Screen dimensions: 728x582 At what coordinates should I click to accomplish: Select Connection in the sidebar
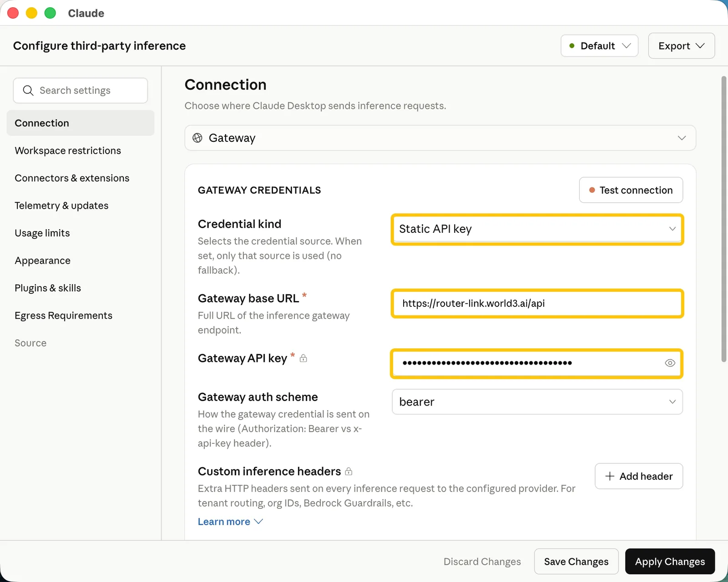point(81,123)
